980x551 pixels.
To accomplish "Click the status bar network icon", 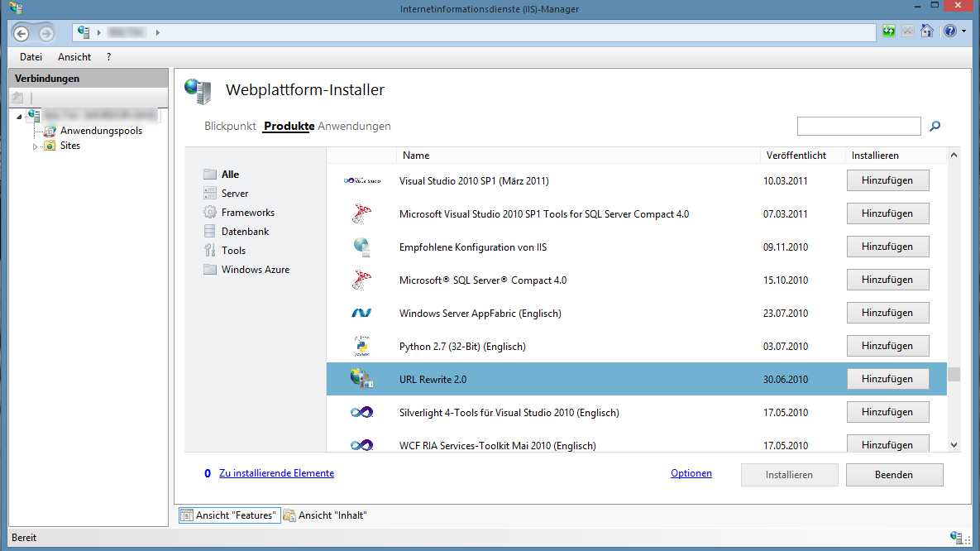I will click(x=956, y=537).
